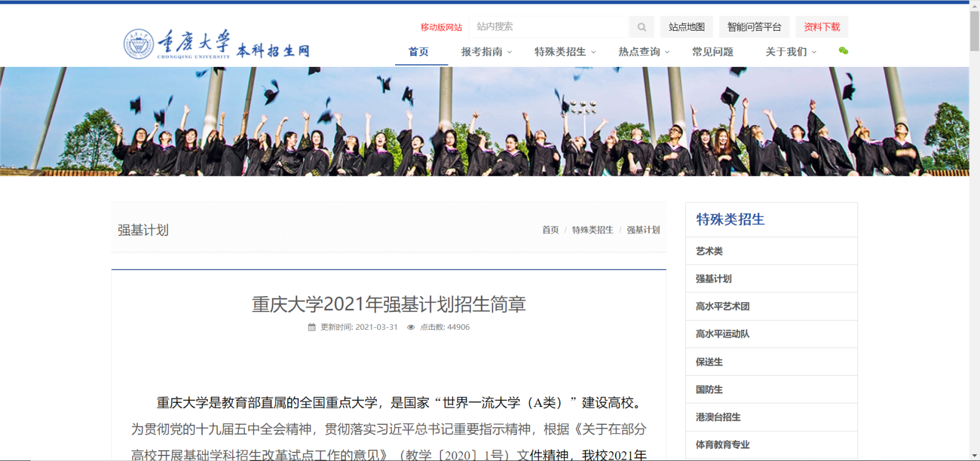Click the article title 重庆大学2021年强基计划招生简章
This screenshot has height=461, width=980.
(389, 304)
